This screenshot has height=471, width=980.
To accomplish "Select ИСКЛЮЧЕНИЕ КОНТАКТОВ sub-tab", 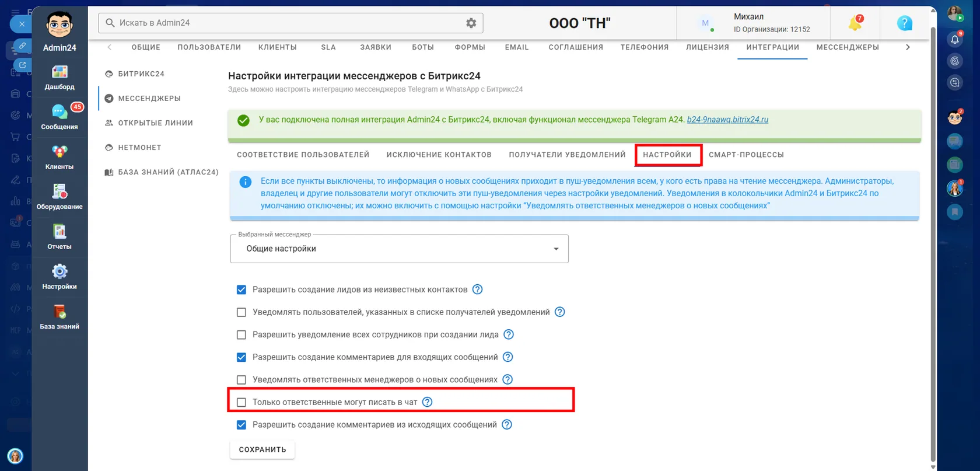I will tap(439, 155).
